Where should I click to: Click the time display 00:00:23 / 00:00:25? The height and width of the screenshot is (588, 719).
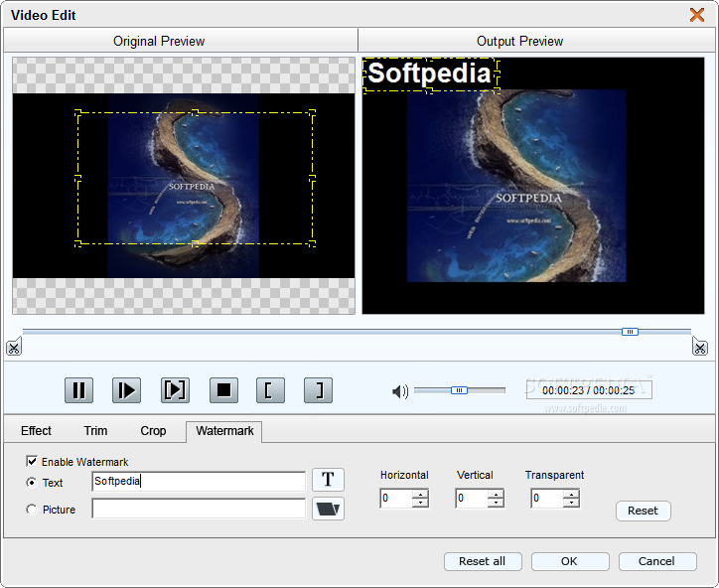coord(588,390)
